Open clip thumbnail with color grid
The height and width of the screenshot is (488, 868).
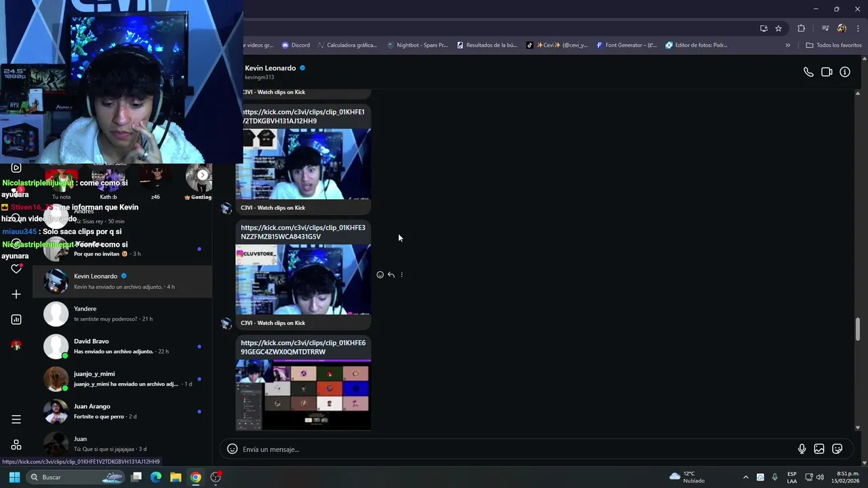tap(303, 394)
